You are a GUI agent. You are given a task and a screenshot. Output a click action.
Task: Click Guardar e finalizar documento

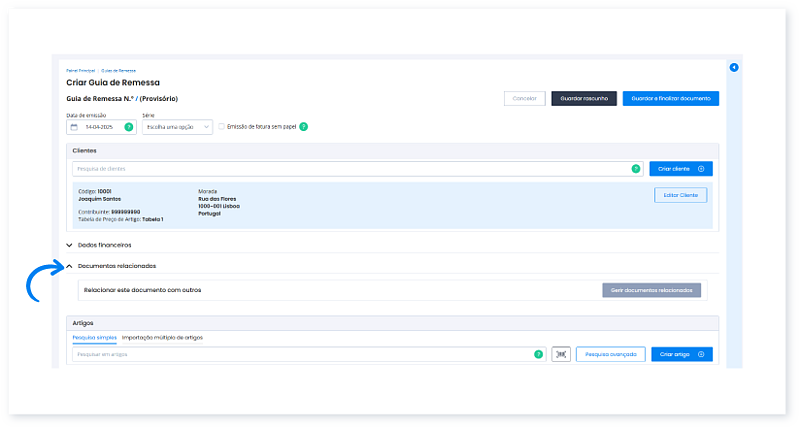point(670,99)
